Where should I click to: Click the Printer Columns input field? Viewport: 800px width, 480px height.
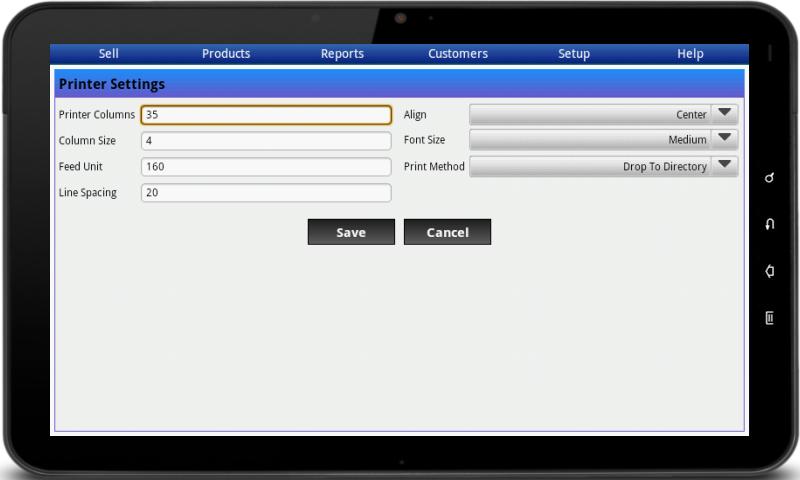coord(266,115)
